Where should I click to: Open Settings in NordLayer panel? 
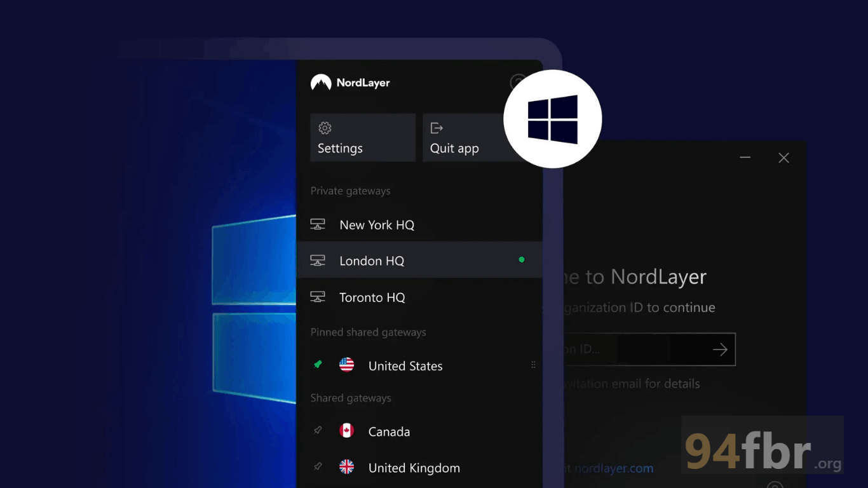coord(363,137)
